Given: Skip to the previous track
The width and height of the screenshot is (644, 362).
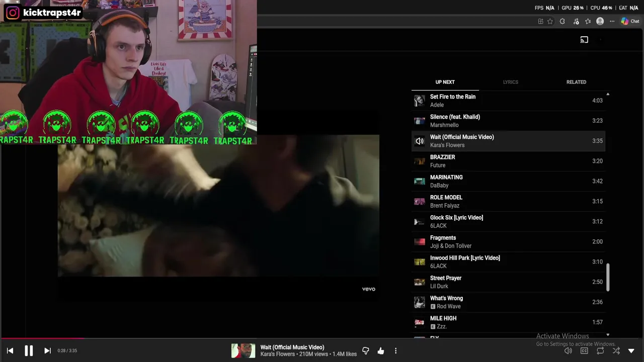Looking at the screenshot, I should pyautogui.click(x=10, y=350).
